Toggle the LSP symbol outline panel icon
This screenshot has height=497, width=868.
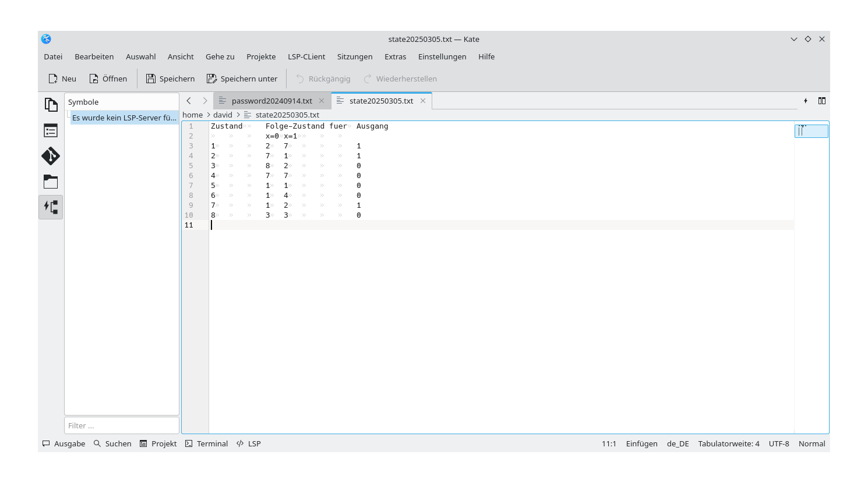[51, 207]
